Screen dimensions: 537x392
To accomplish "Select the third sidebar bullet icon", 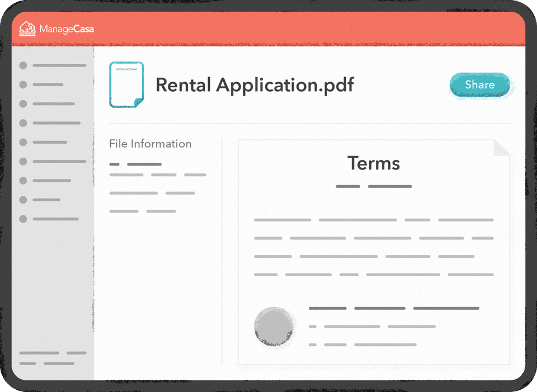I will click(23, 104).
